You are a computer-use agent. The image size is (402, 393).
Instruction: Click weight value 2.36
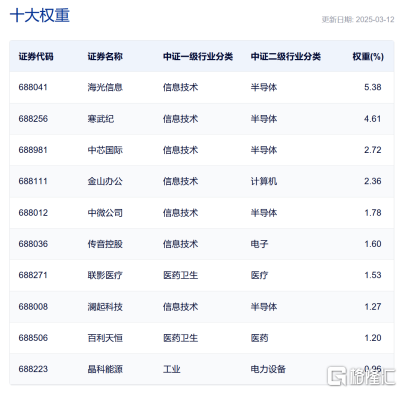coord(373,181)
